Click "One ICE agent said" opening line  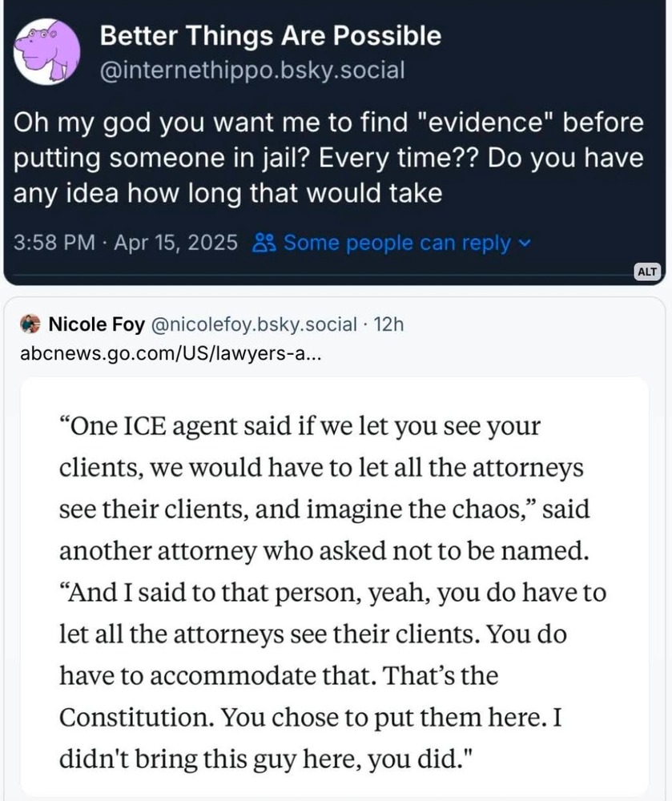click(300, 425)
